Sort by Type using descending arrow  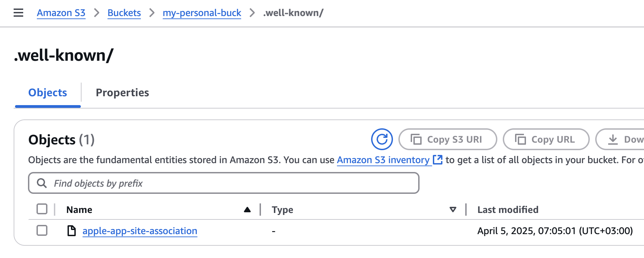point(453,210)
